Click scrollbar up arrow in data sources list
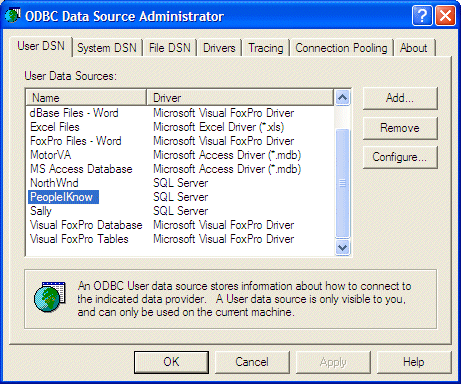This screenshot has width=461, height=384. click(x=342, y=98)
